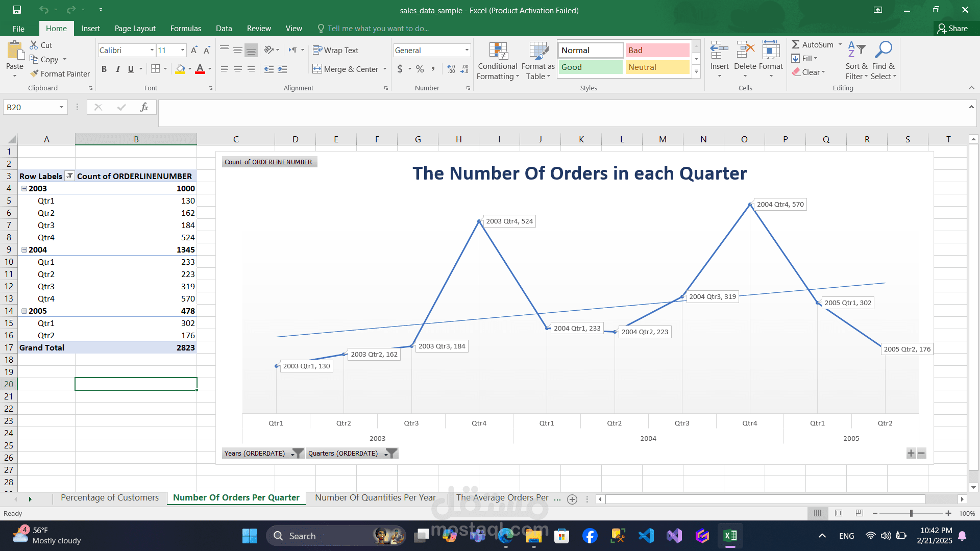
Task: Apply the Good cell style
Action: (x=591, y=67)
